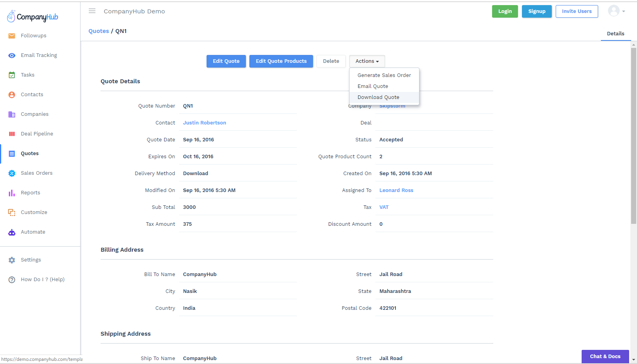Click the Delete button
637x364 pixels.
coord(331,61)
